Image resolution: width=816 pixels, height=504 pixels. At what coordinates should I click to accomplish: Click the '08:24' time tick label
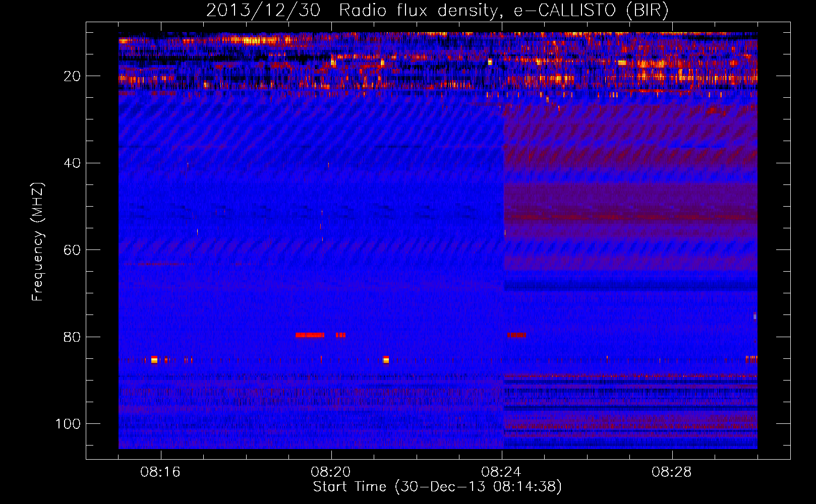coord(501,472)
